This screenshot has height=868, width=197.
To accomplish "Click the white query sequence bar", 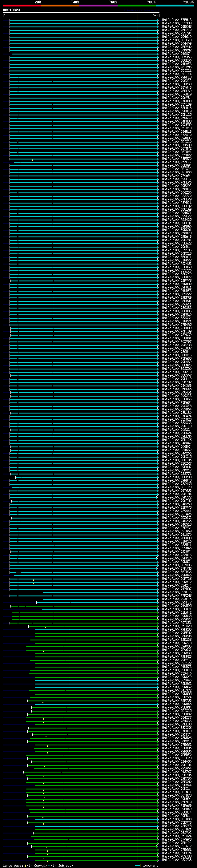I will 81,12.
